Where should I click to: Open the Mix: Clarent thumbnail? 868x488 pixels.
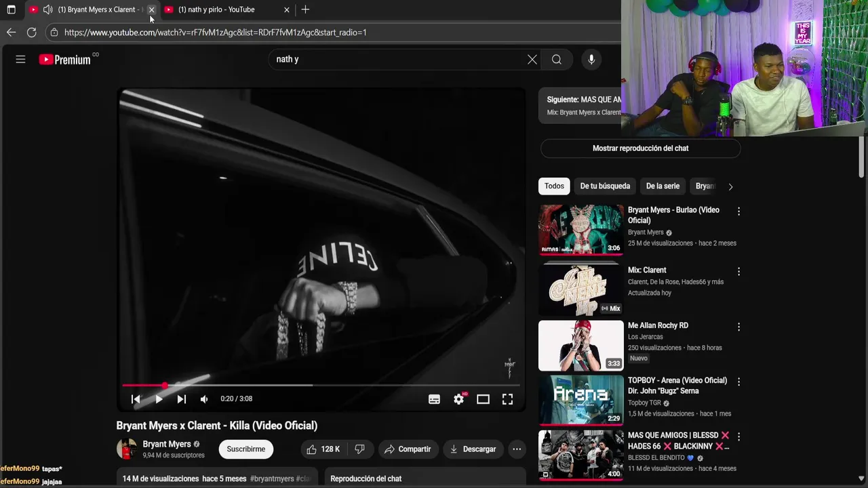580,290
